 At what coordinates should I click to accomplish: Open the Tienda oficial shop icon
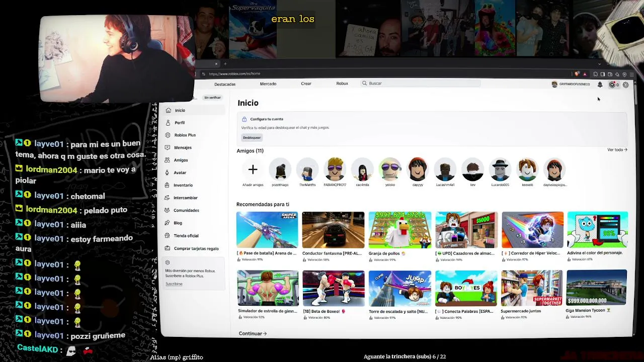coord(168,235)
